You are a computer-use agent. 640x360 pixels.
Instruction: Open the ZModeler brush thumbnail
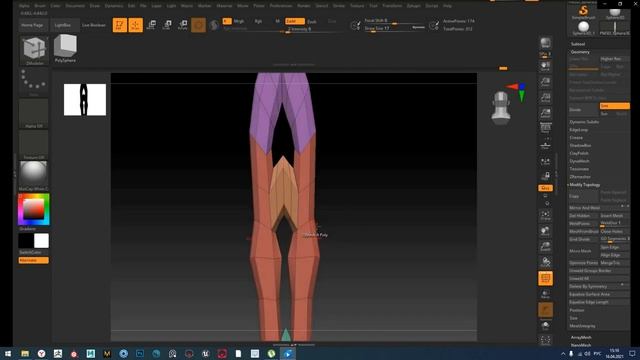35,50
